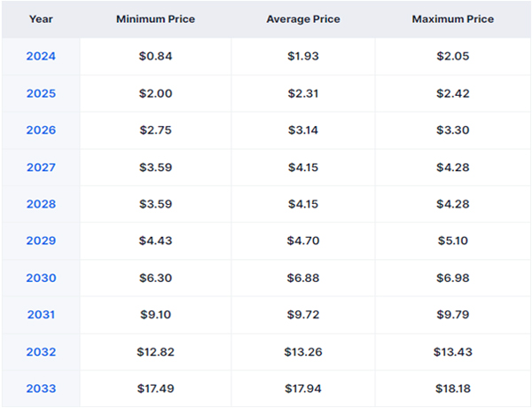532x408 pixels.
Task: Open the 2029 year link
Action: click(x=41, y=240)
